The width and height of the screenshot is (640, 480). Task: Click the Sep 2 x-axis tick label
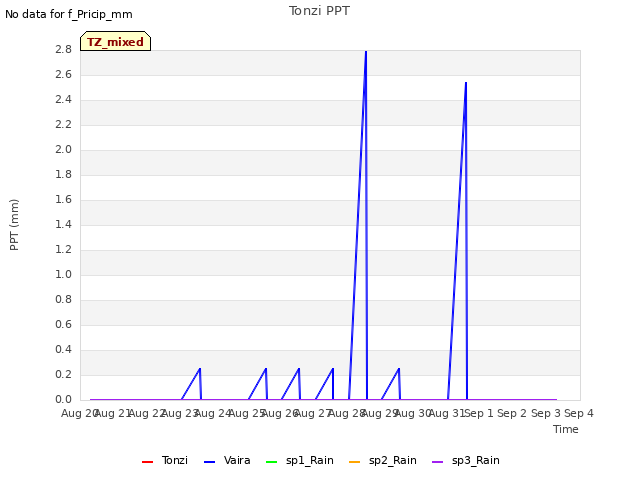(x=512, y=413)
